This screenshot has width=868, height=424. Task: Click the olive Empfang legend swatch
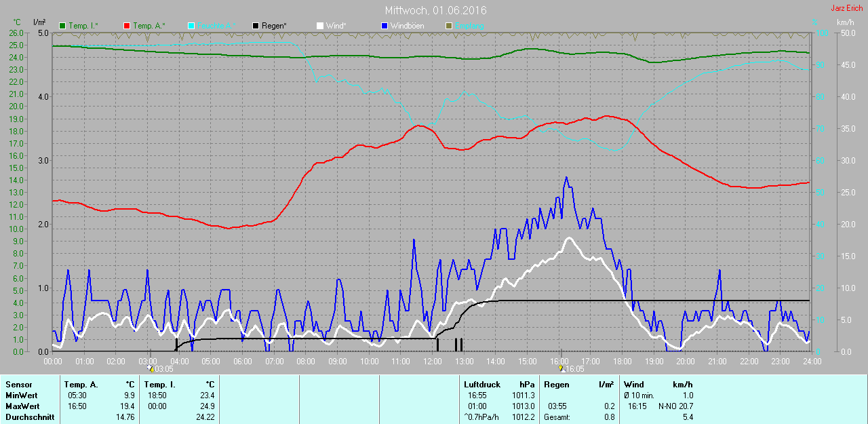448,26
